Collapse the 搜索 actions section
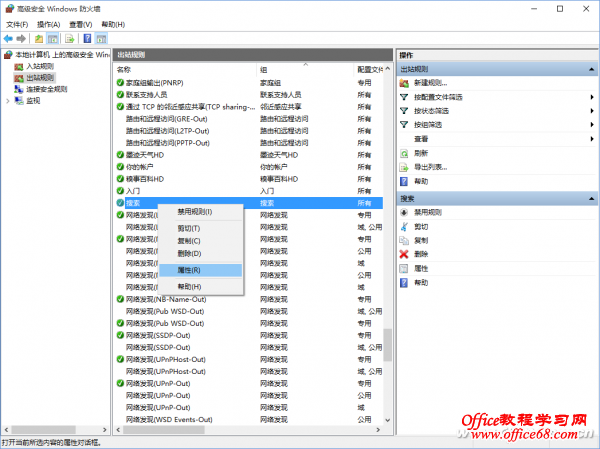600x449 pixels. click(592, 199)
